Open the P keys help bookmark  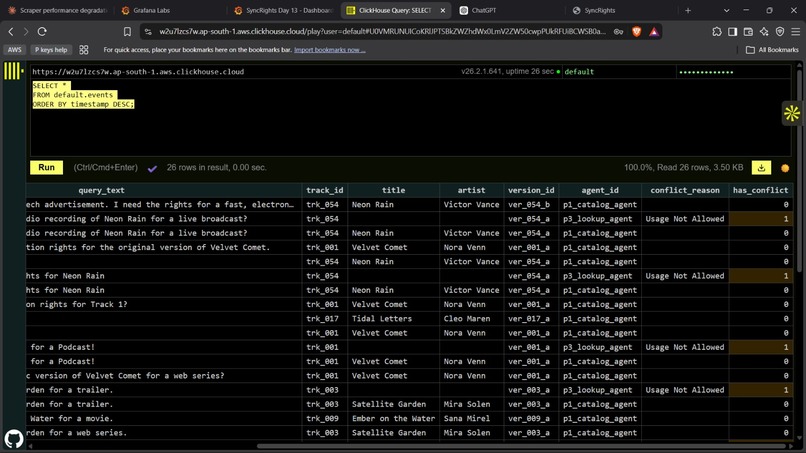pos(51,50)
